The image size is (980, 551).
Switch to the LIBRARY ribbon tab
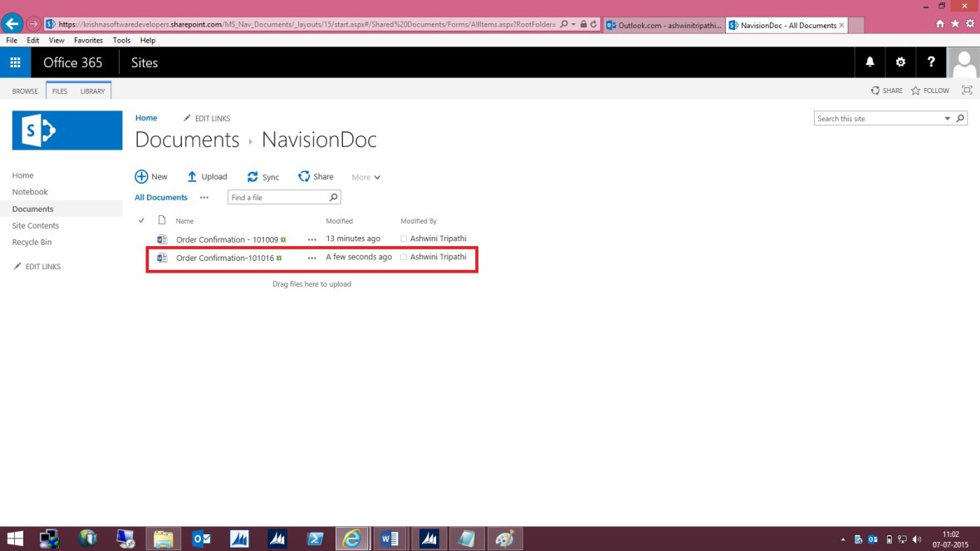94,91
